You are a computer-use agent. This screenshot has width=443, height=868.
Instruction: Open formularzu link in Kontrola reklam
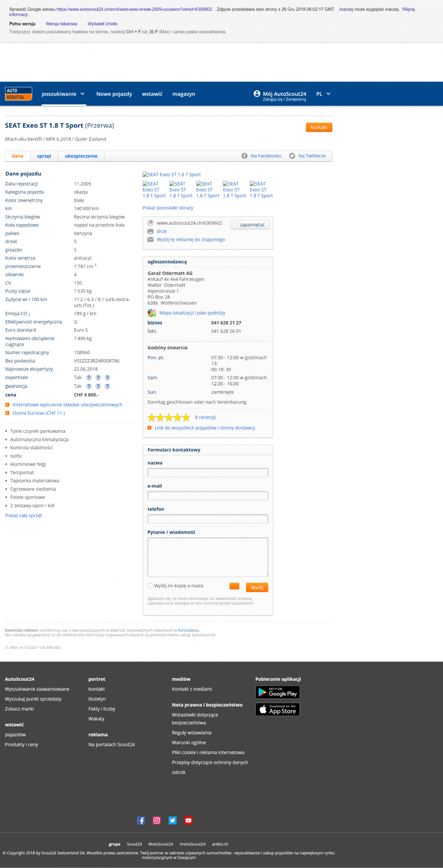tap(188, 630)
